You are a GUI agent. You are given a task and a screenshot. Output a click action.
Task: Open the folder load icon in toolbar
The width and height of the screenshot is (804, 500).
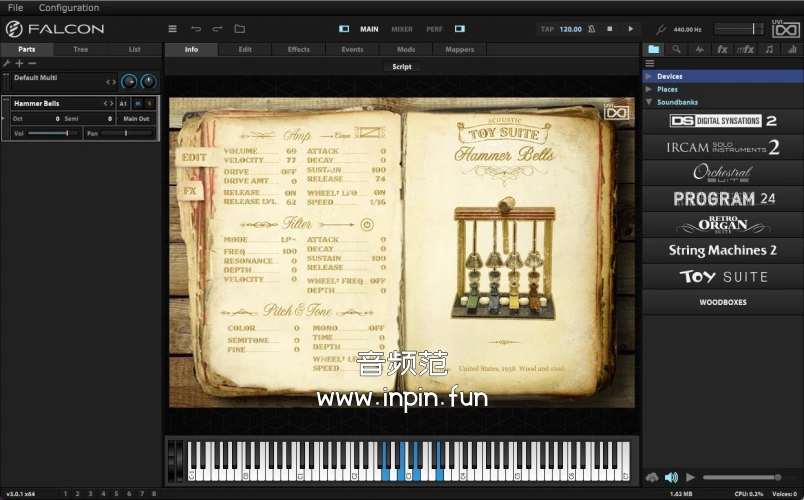[x=239, y=29]
